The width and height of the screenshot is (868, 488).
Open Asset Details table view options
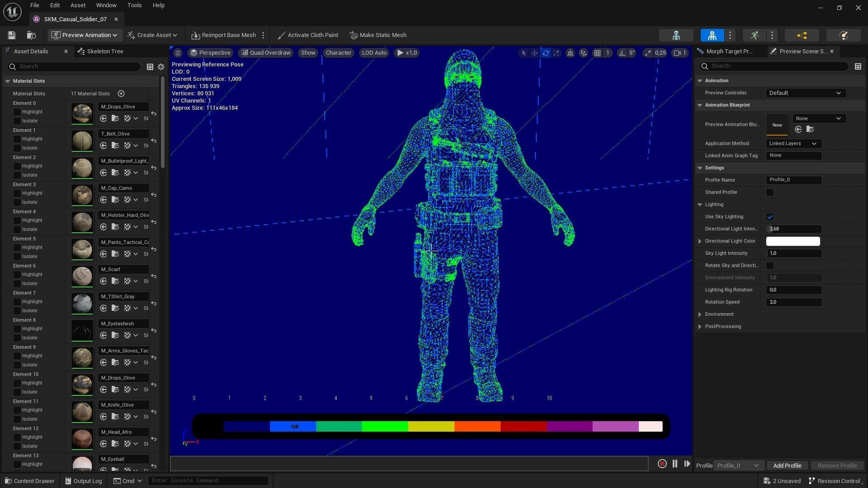(x=150, y=67)
